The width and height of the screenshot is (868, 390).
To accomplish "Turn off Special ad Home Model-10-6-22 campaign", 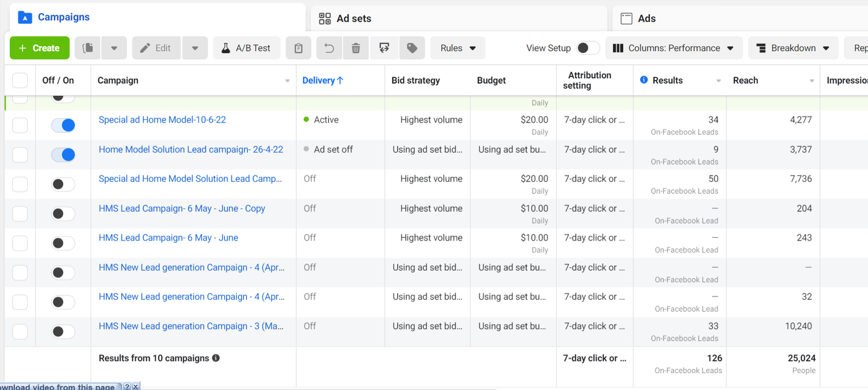I will point(63,125).
